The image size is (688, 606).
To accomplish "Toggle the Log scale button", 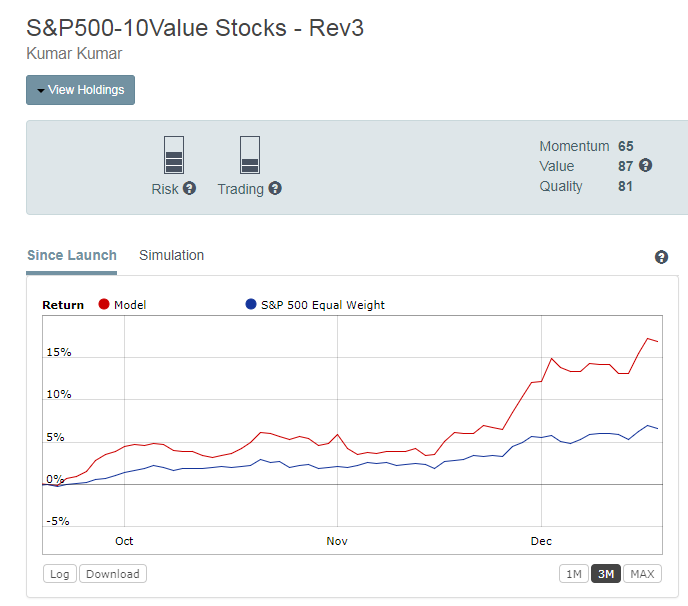I will coord(60,574).
